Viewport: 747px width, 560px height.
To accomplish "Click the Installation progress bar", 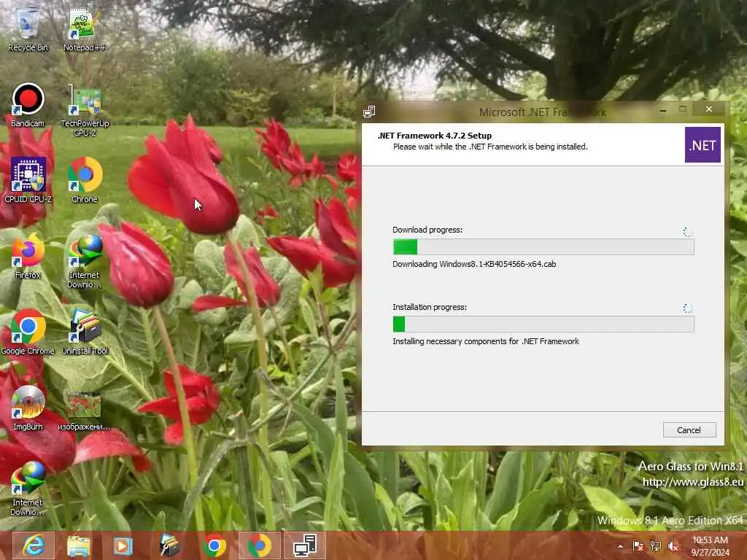I will pyautogui.click(x=543, y=324).
